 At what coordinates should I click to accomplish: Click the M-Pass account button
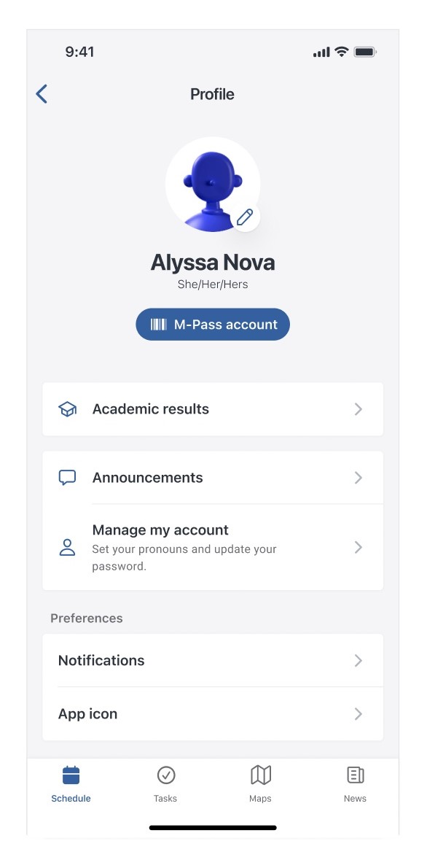(x=213, y=325)
